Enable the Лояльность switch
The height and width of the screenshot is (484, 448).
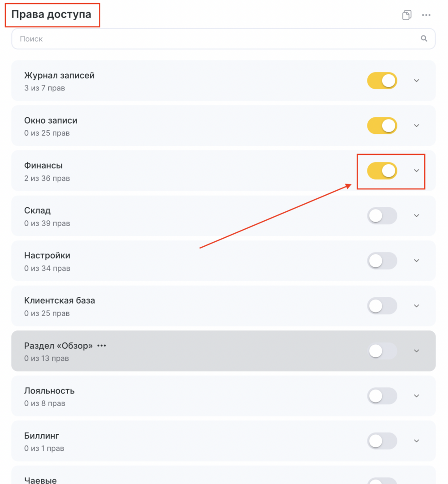[382, 396]
